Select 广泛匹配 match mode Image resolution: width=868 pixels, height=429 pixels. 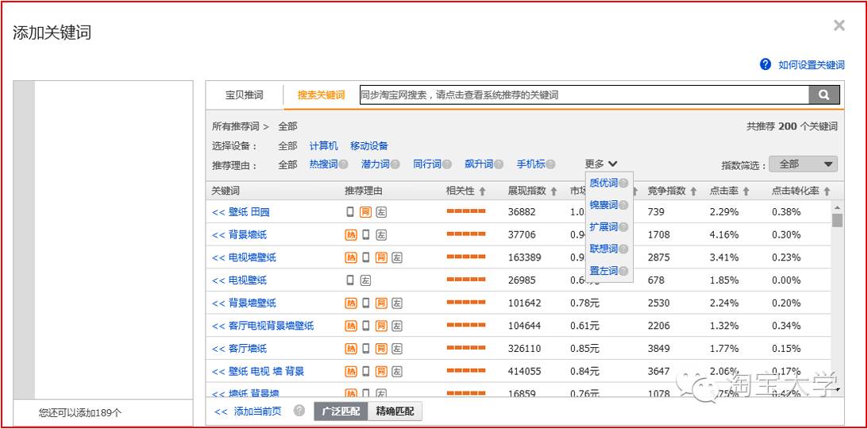341,412
